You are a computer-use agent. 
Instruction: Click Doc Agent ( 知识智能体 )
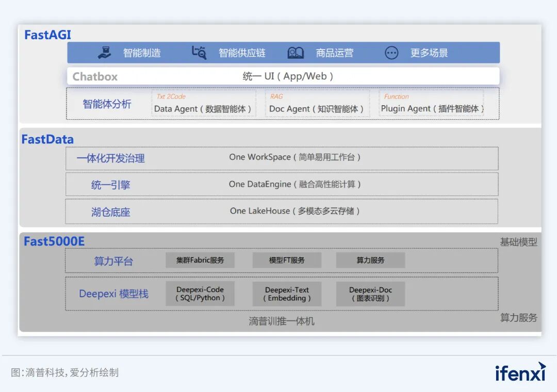(316, 109)
